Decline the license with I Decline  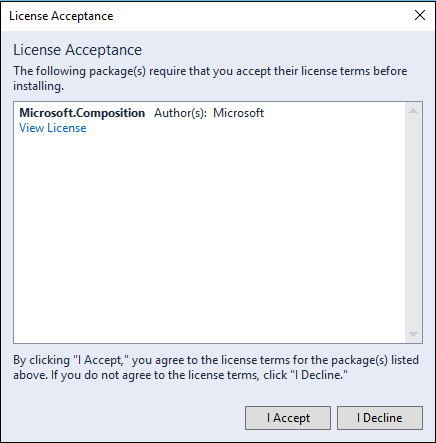tap(380, 418)
